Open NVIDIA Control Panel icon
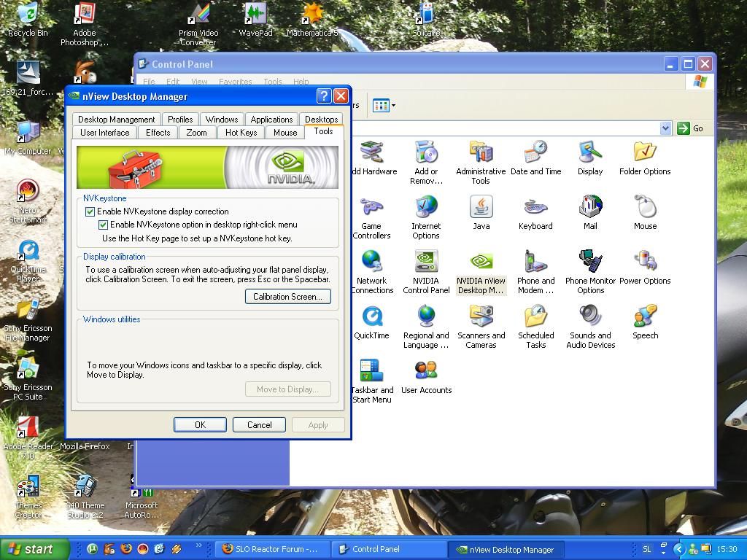Image resolution: width=747 pixels, height=560 pixels. (x=426, y=272)
